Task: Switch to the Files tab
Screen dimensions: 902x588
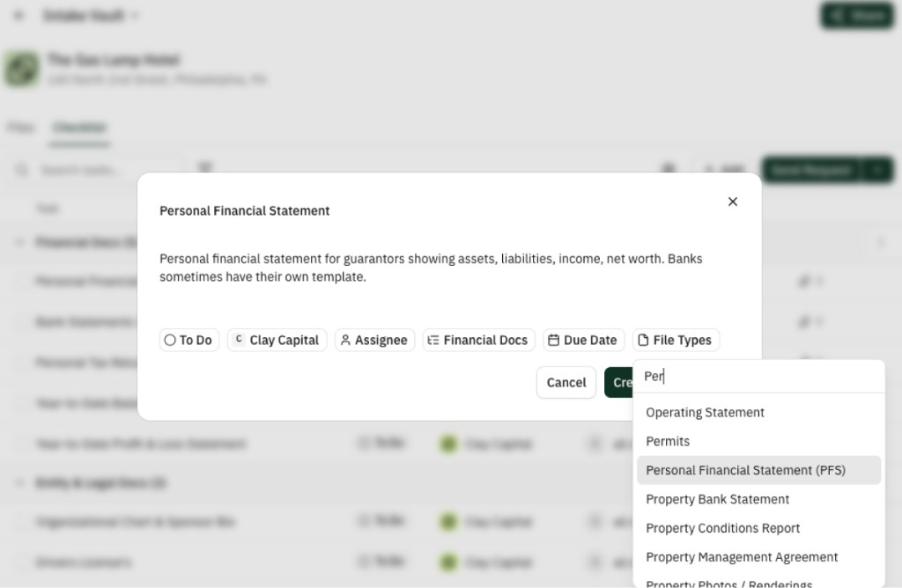Action: click(20, 127)
